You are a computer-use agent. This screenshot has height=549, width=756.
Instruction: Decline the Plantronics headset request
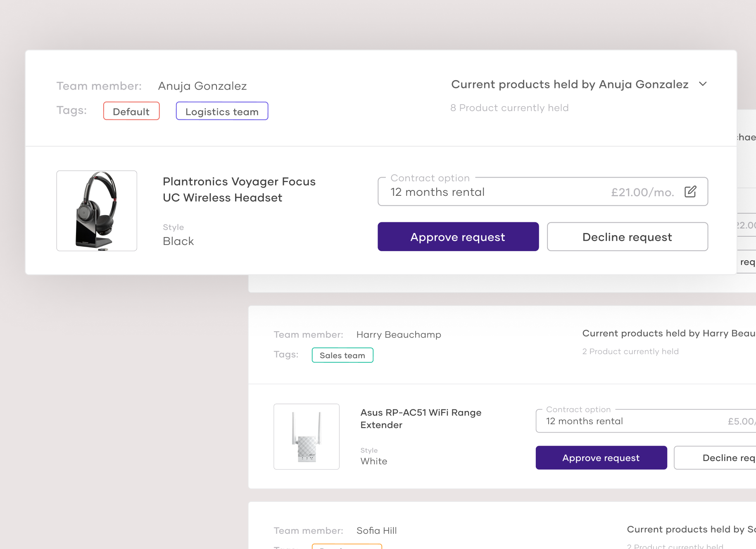click(627, 237)
